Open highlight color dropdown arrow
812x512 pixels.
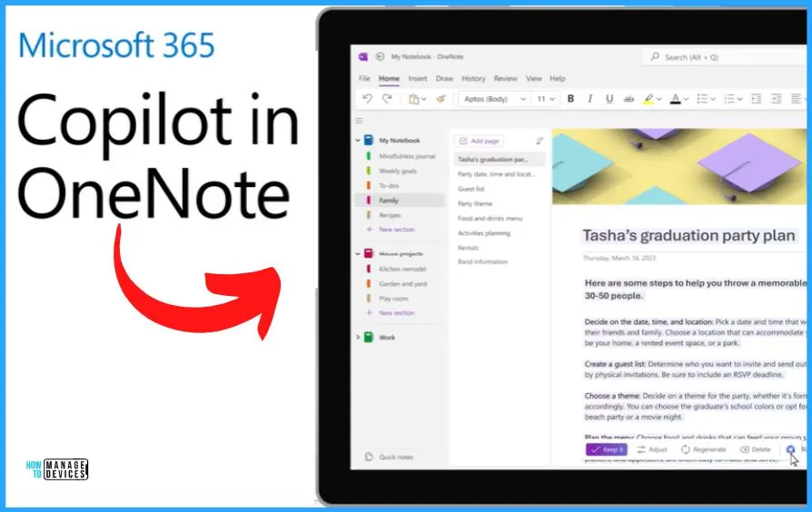pyautogui.click(x=659, y=99)
